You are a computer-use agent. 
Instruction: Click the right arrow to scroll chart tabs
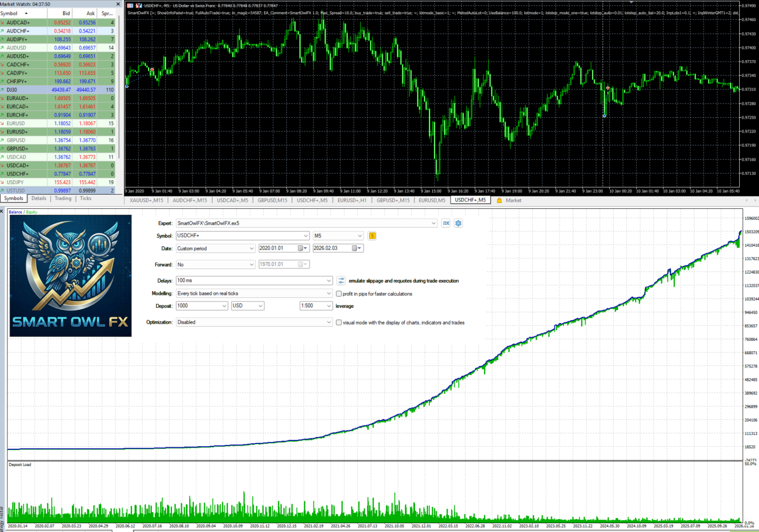tap(755, 200)
